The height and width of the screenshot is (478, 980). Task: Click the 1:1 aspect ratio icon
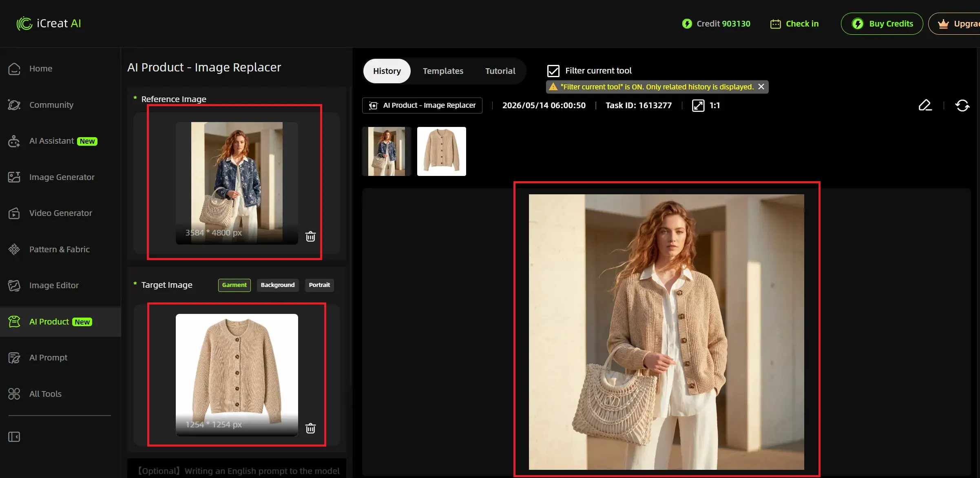(x=698, y=105)
